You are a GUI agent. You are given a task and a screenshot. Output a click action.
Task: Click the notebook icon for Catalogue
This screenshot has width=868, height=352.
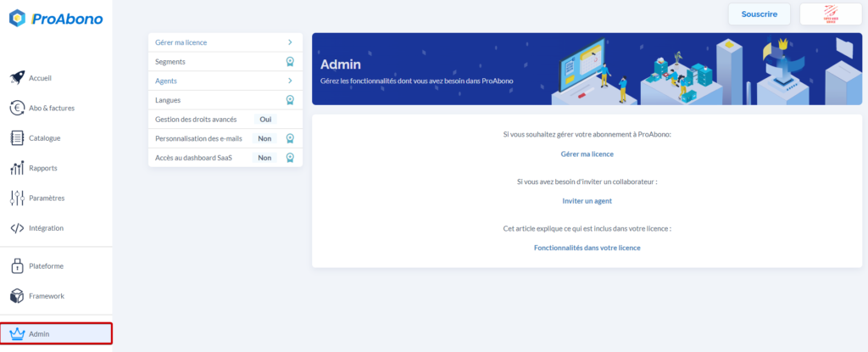(x=17, y=138)
